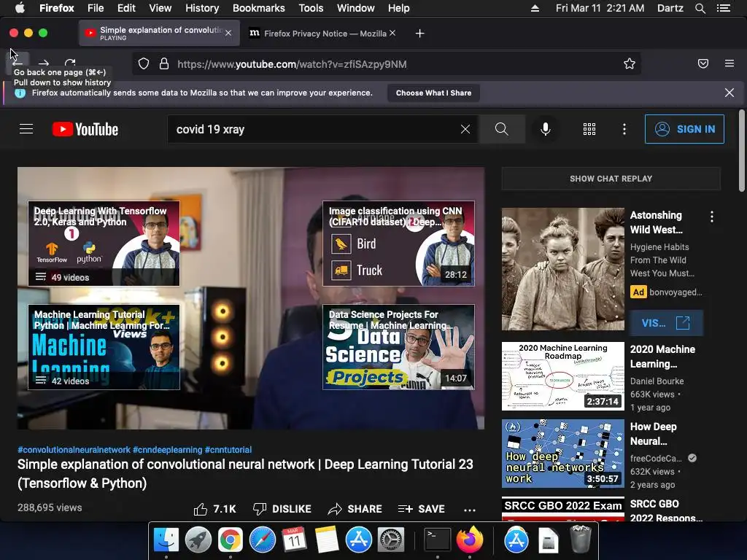The width and height of the screenshot is (747, 560).
Task: Click #cnntutorial hashtag link
Action: pos(228,449)
